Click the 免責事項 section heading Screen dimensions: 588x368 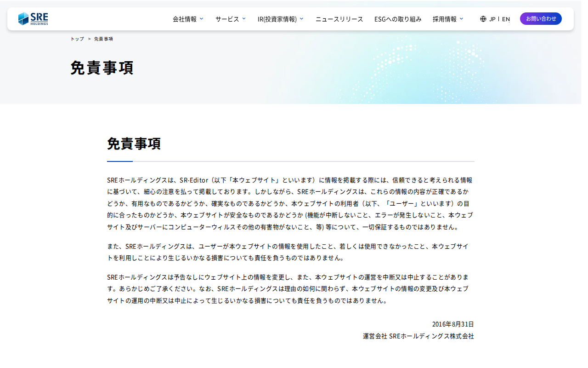pyautogui.click(x=134, y=144)
